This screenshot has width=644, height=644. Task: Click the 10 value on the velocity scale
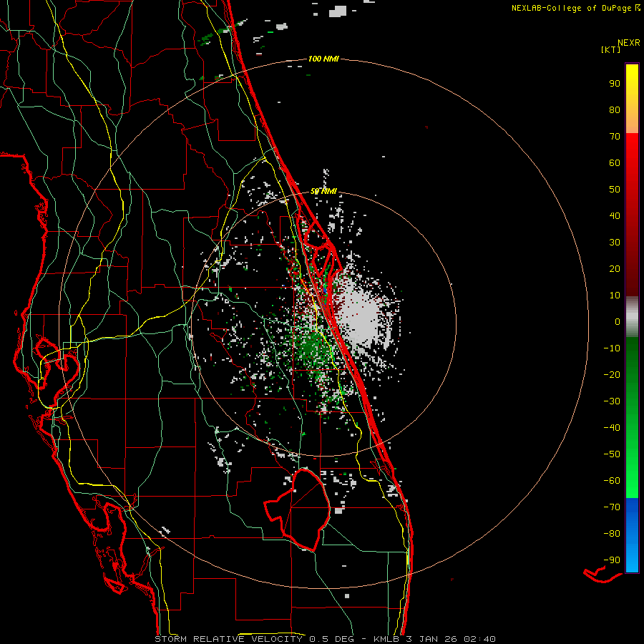615,296
